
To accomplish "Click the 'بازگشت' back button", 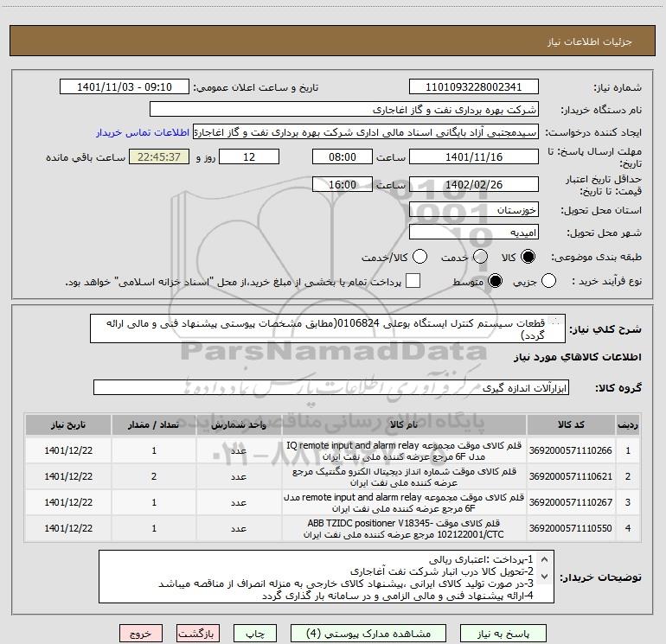I will pos(198,634).
